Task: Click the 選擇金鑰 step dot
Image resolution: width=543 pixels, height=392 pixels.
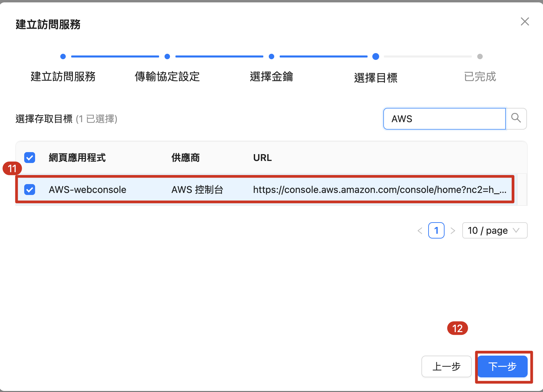Action: tap(271, 56)
